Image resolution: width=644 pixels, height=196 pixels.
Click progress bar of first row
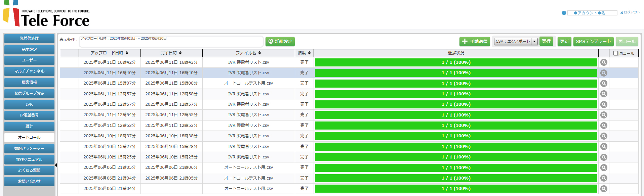point(456,62)
